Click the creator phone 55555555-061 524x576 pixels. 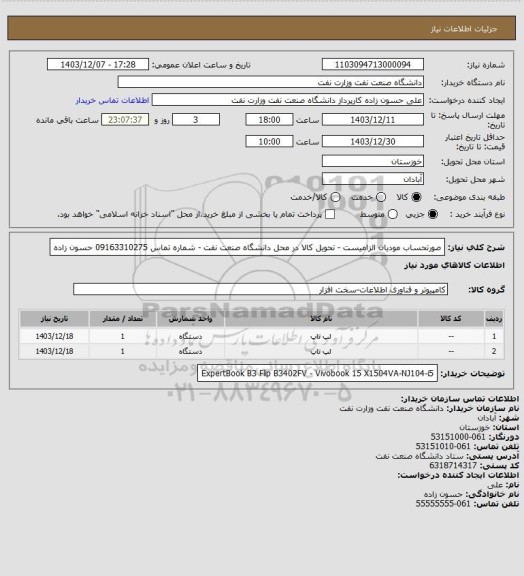[443, 504]
